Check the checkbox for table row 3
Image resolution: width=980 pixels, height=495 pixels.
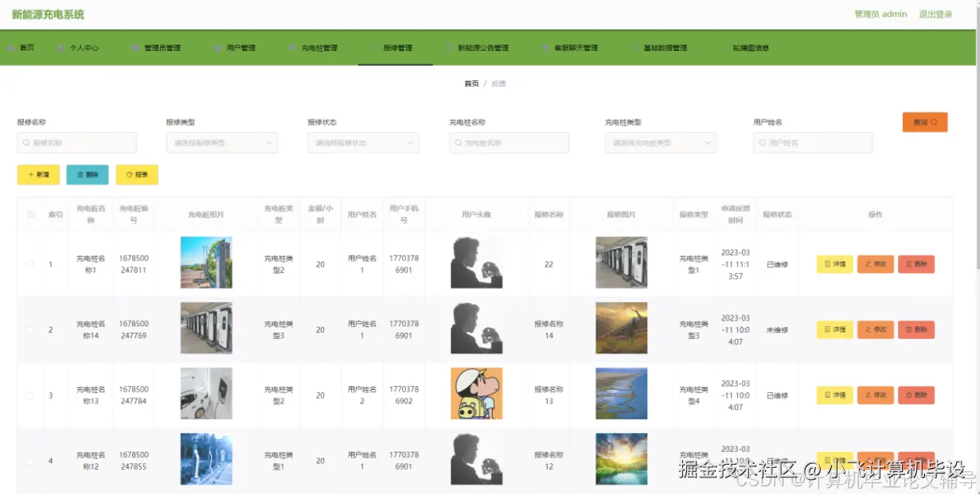coord(30,395)
